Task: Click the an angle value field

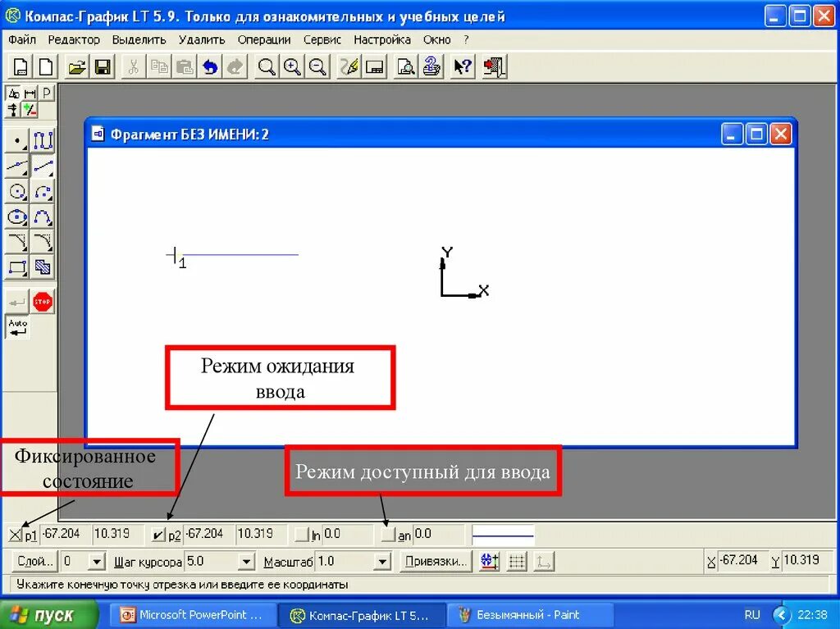Action: [x=438, y=534]
